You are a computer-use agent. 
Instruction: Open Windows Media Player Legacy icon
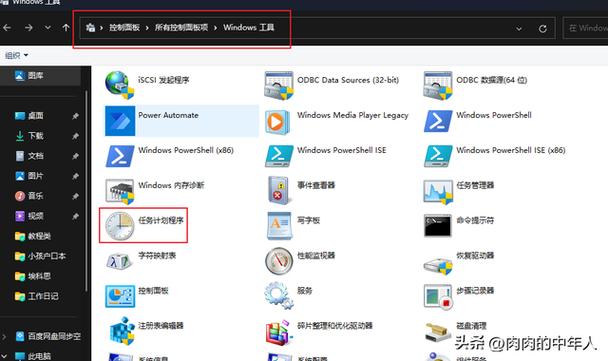[278, 122]
